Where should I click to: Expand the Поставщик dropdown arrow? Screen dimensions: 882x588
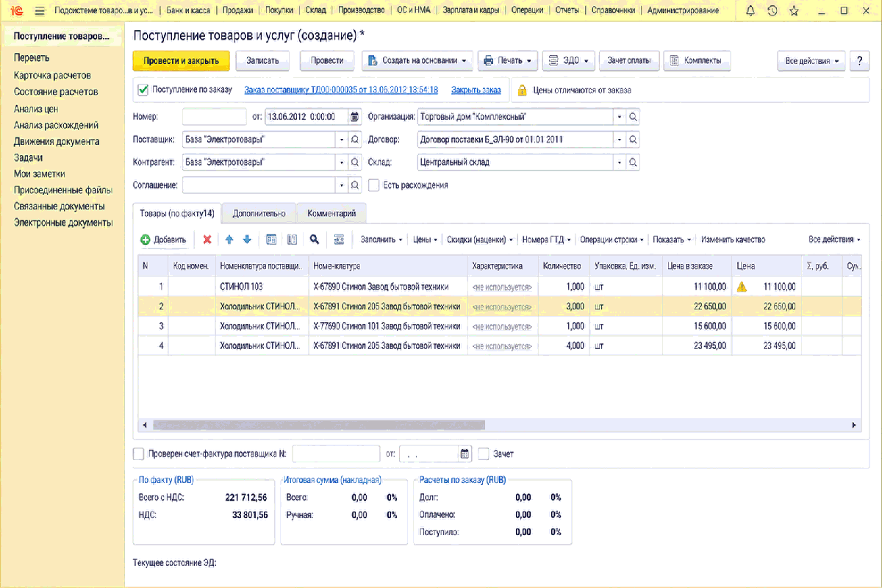coord(341,140)
